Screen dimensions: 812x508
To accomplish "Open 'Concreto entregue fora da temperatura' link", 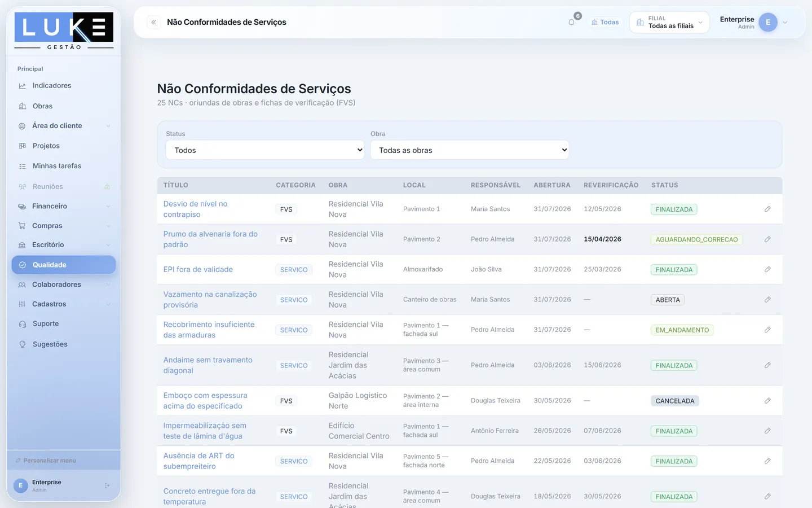I will click(x=209, y=496).
